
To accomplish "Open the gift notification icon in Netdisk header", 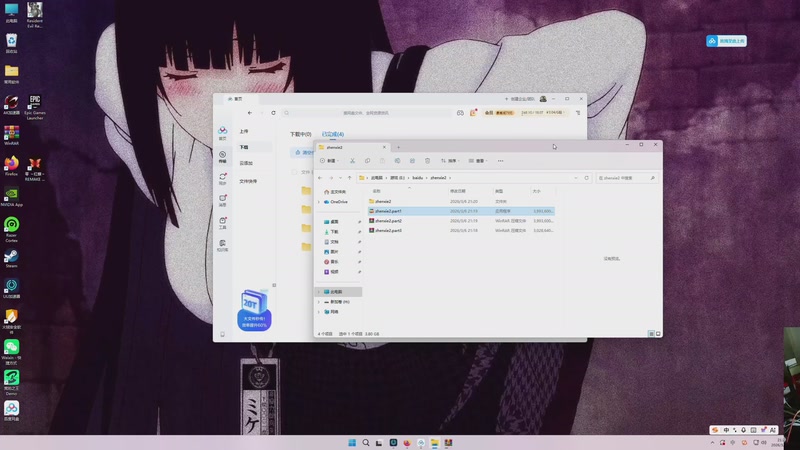I will [x=473, y=113].
